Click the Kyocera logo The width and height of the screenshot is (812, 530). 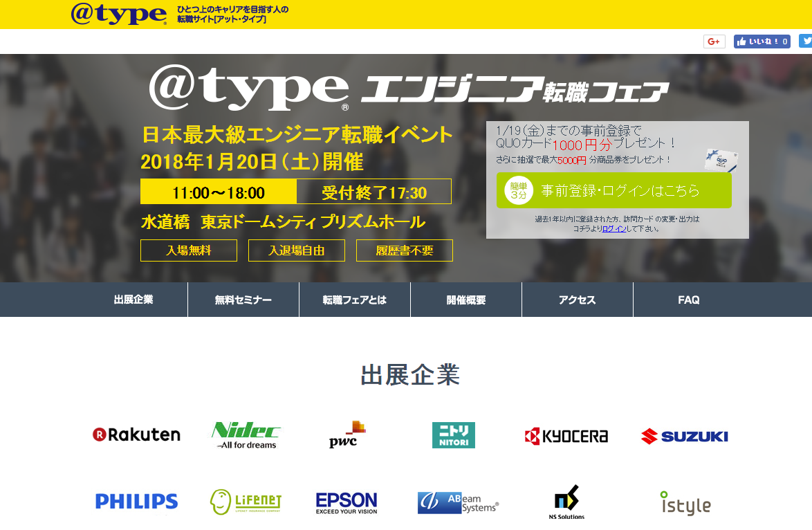pos(566,436)
